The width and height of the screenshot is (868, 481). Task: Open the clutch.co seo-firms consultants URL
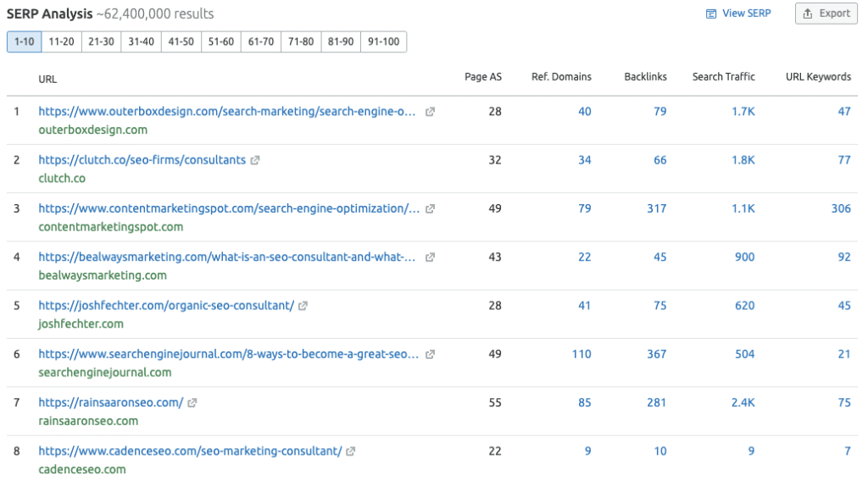click(142, 160)
